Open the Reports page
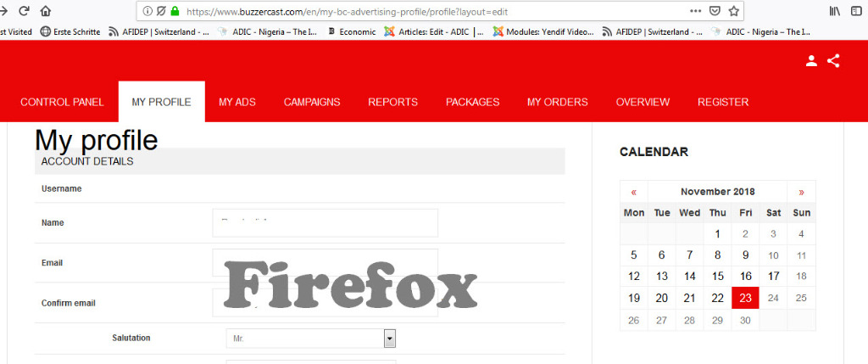 click(392, 102)
